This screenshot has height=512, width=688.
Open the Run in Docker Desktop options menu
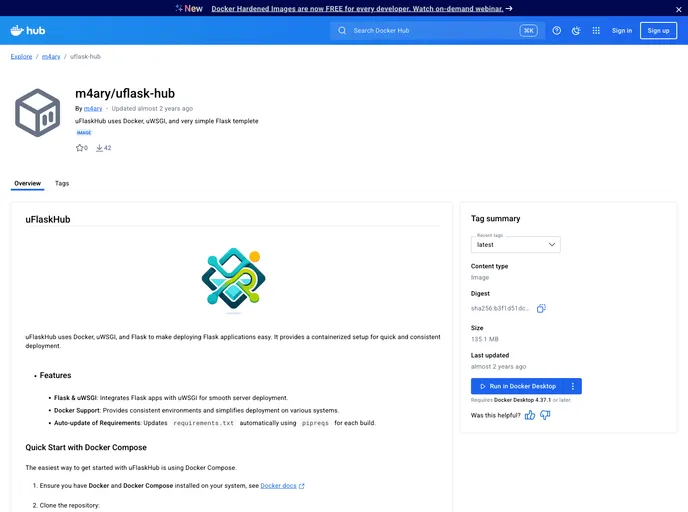573,386
